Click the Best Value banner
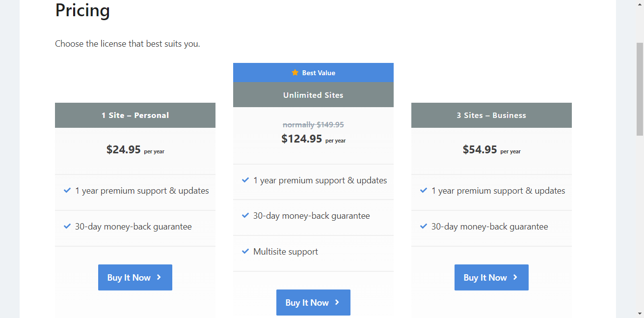 pyautogui.click(x=313, y=72)
